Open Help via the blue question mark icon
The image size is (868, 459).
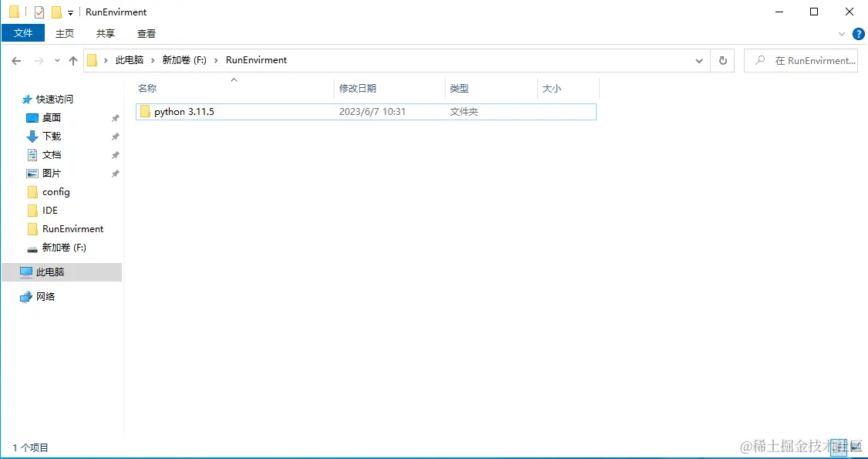[x=858, y=34]
